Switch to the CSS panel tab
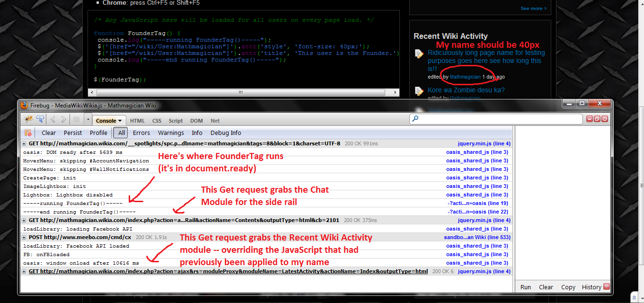This screenshot has width=644, height=303. point(157,121)
